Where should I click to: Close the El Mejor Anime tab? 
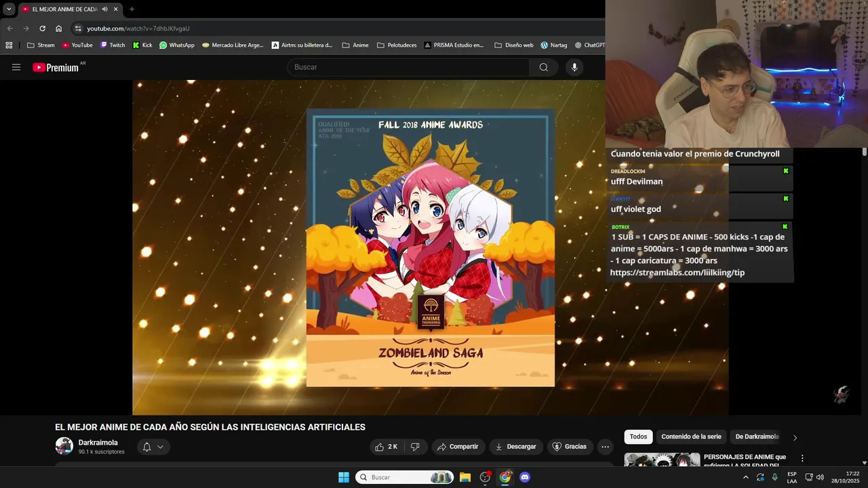116,9
